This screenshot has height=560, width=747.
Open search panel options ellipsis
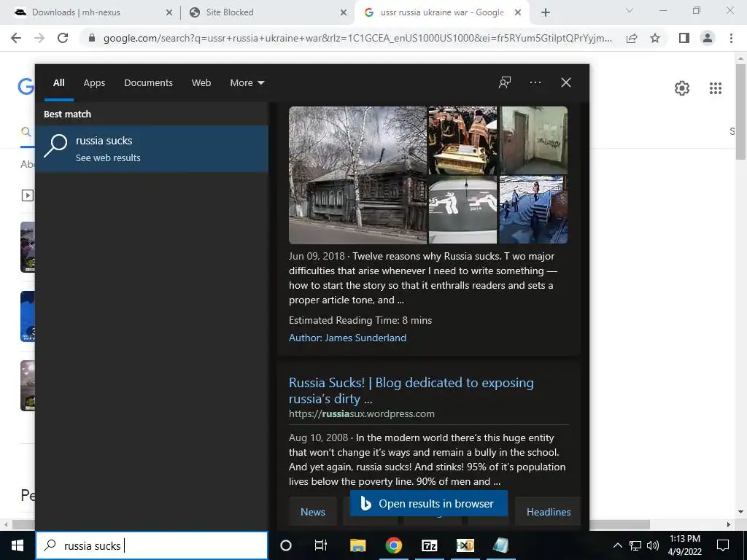click(x=535, y=82)
